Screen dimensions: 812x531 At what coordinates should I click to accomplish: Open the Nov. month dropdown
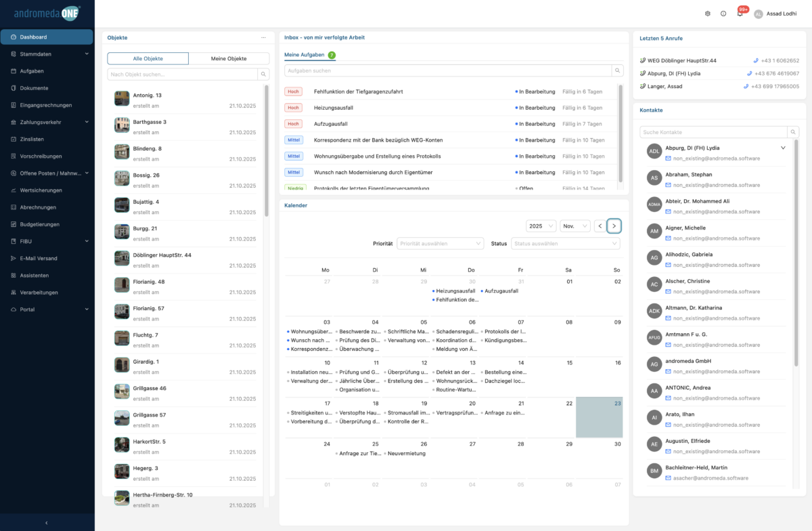tap(575, 226)
